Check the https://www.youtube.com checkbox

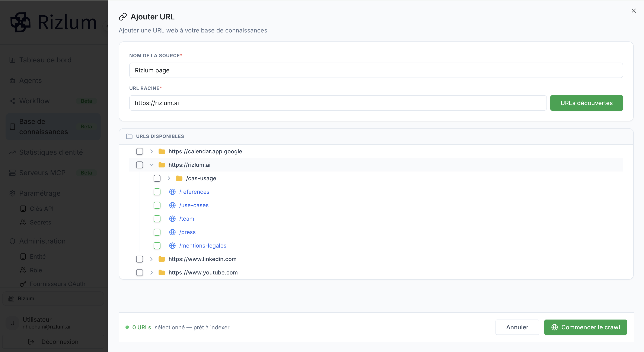140,273
